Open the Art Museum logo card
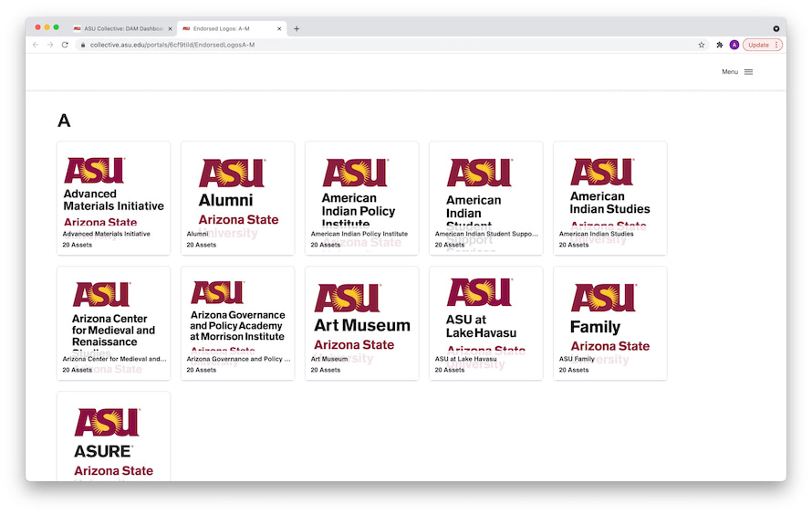Image resolution: width=812 pixels, height=515 pixels. coord(361,323)
